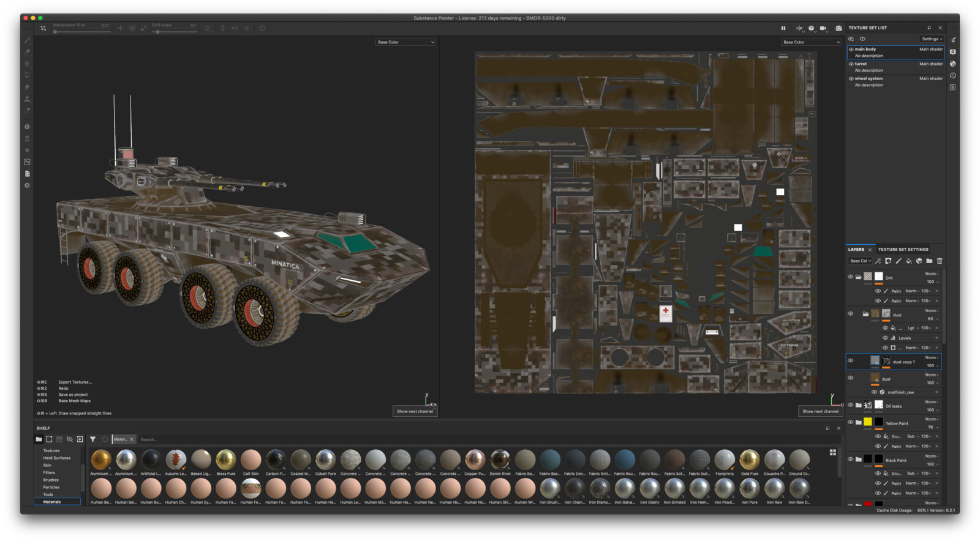Screen dimensions: 980x541
Task: Click the transform manipulator icon in top toolbar
Action: coord(43,28)
